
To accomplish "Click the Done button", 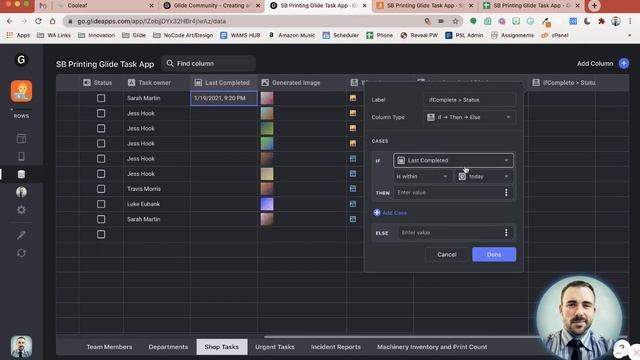I will click(x=494, y=255).
